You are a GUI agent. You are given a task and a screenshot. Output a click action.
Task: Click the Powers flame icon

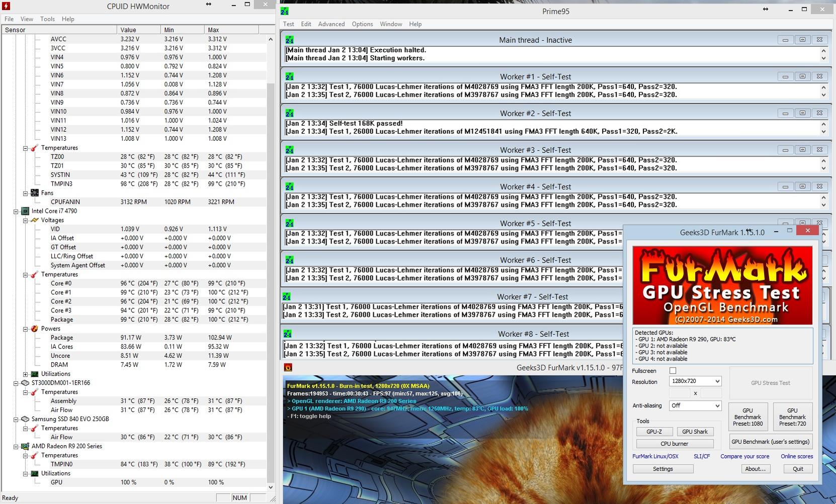coord(34,328)
